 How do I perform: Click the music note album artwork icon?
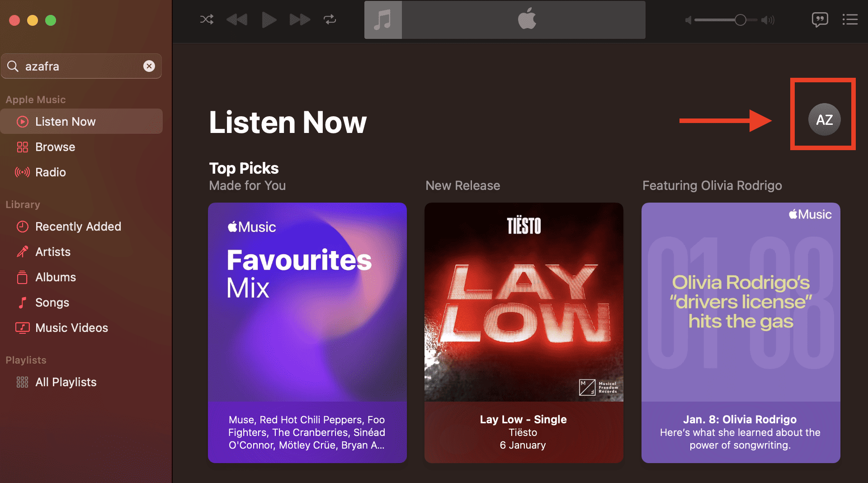click(x=383, y=20)
